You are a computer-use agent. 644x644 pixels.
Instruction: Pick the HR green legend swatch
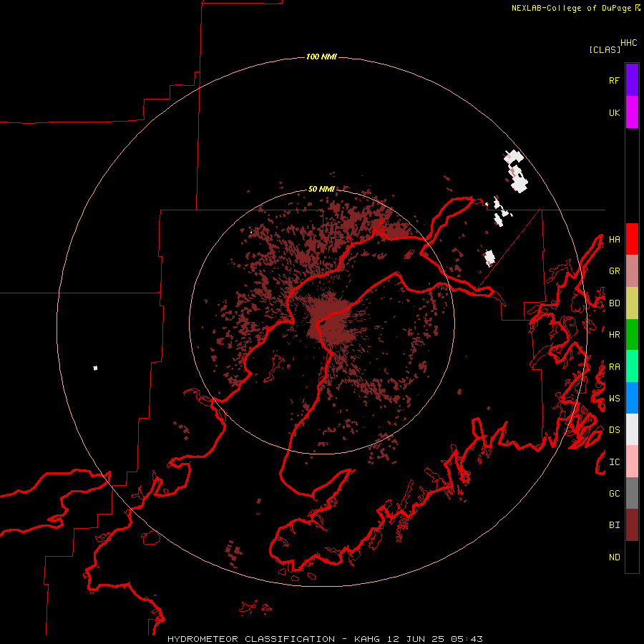632,335
